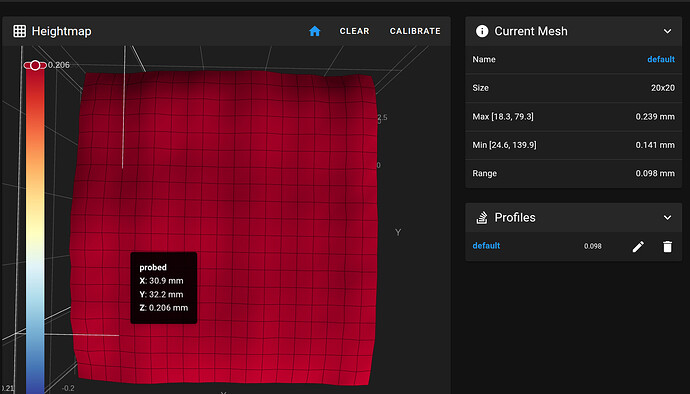Click the CLEAR button
This screenshot has height=394, width=690.
(354, 31)
